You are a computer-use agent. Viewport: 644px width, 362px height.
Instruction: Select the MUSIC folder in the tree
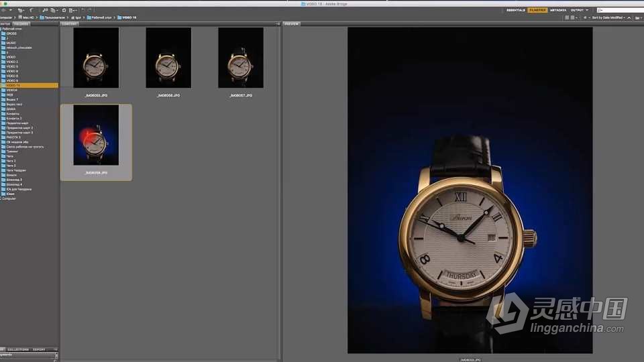point(11,43)
